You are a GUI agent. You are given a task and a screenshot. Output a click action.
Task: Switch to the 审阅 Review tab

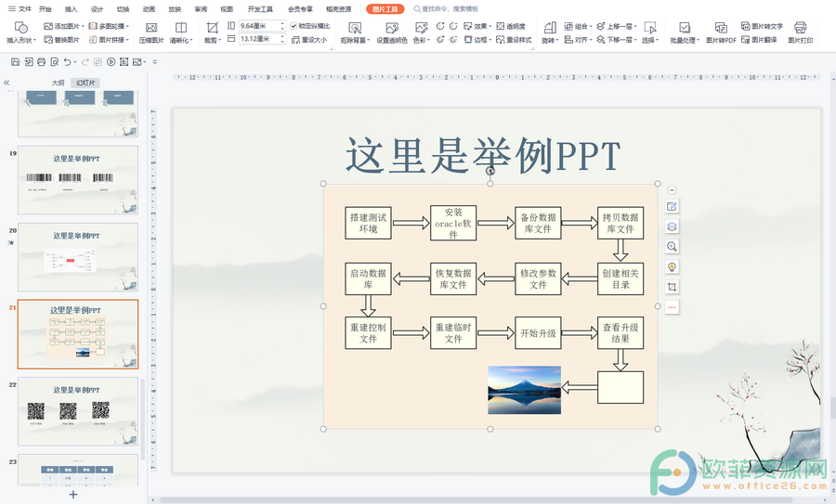click(201, 9)
